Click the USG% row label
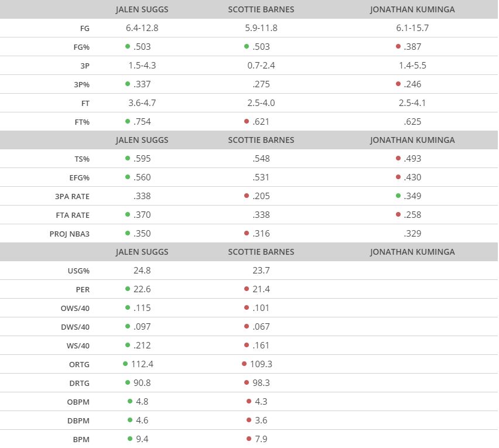 [78, 271]
